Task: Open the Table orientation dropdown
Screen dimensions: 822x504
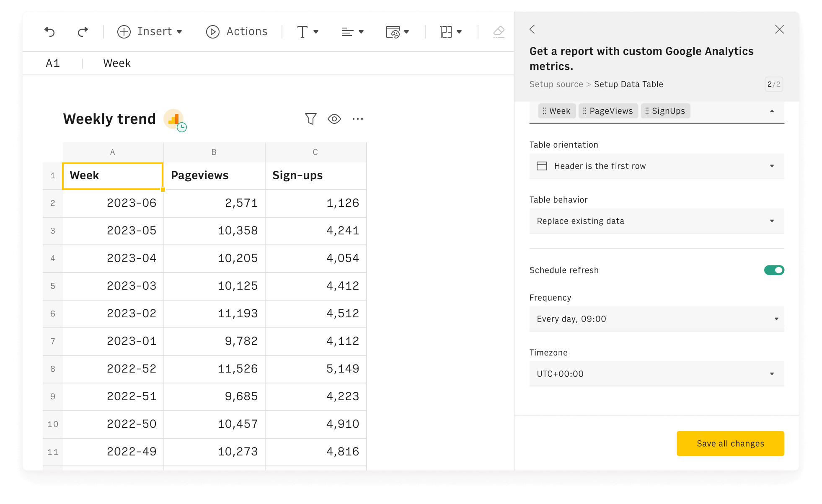Action: coord(657,166)
